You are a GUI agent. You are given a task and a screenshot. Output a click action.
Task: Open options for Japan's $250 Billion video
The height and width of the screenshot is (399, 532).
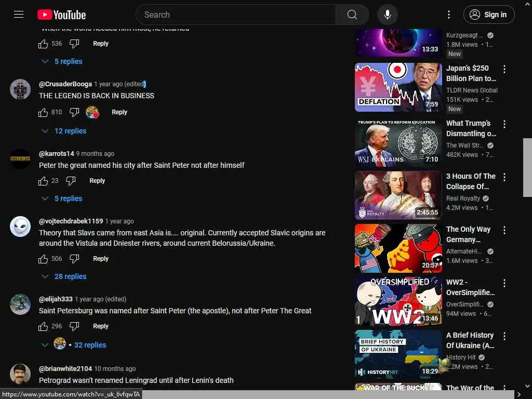pyautogui.click(x=504, y=69)
